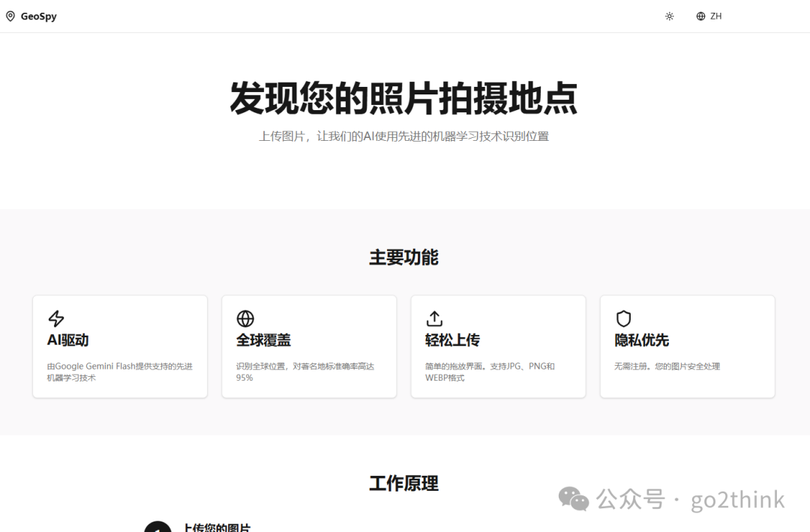This screenshot has width=810, height=532.
Task: Select the 隐私优先 card title
Action: [x=641, y=340]
